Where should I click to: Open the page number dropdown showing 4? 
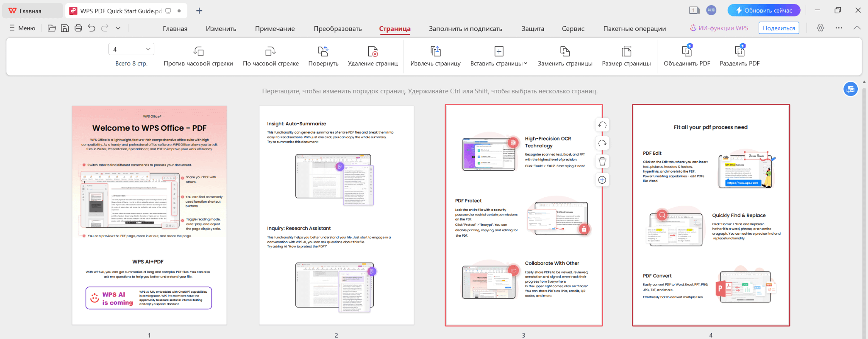131,49
